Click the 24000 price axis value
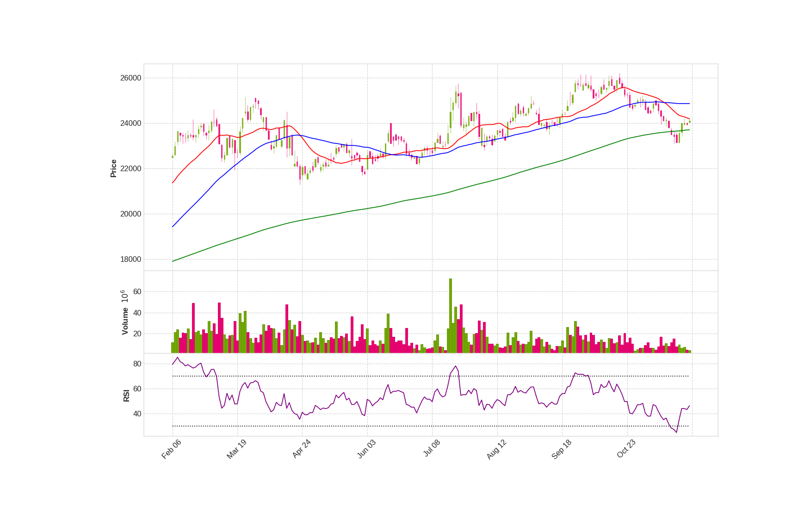This screenshot has width=798, height=532. point(131,123)
